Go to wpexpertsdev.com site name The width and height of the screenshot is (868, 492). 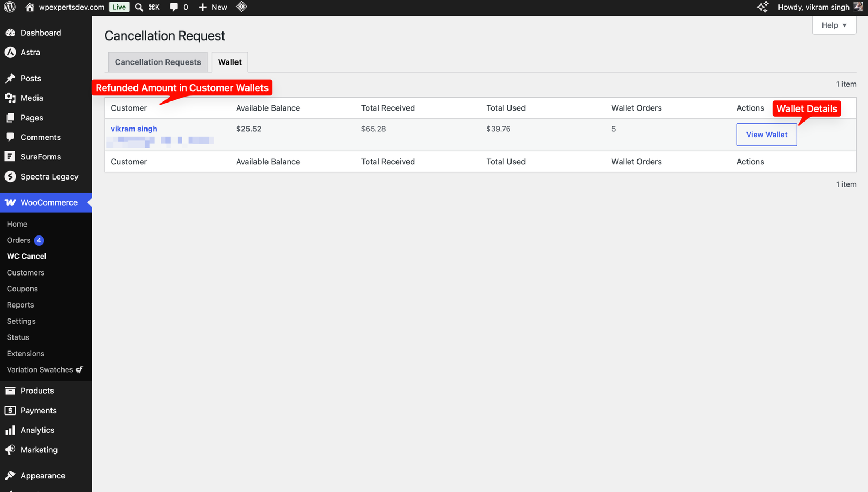click(x=72, y=7)
